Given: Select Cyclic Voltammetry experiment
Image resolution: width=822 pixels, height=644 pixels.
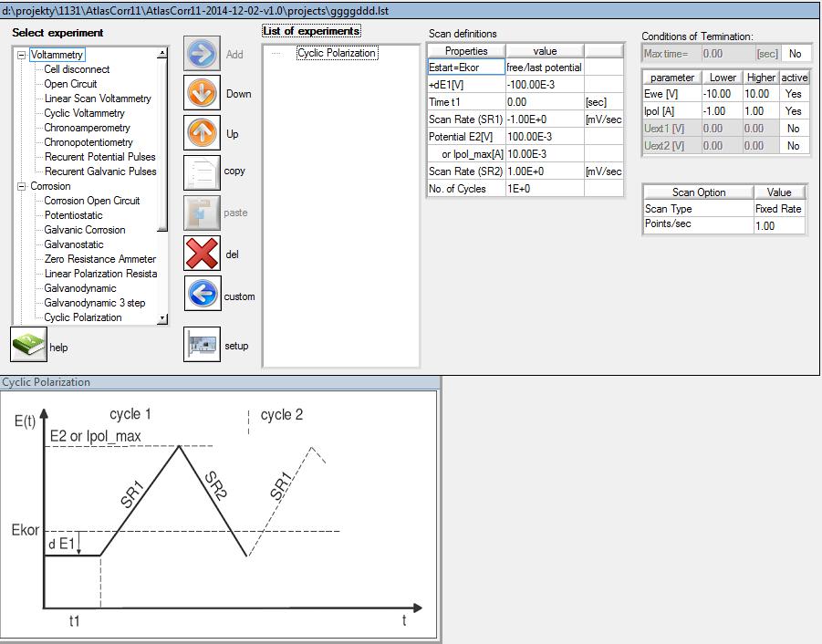Looking at the screenshot, I should pos(84,113).
